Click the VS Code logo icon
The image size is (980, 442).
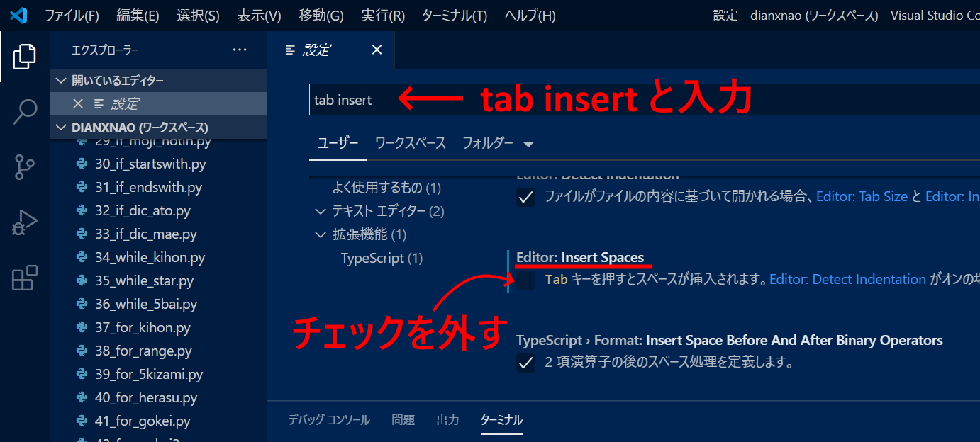[18, 15]
